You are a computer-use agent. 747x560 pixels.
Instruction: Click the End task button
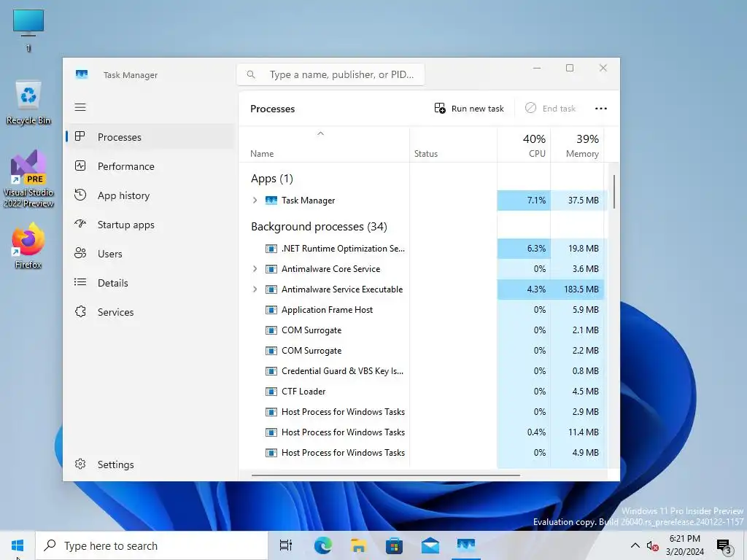[550, 109]
